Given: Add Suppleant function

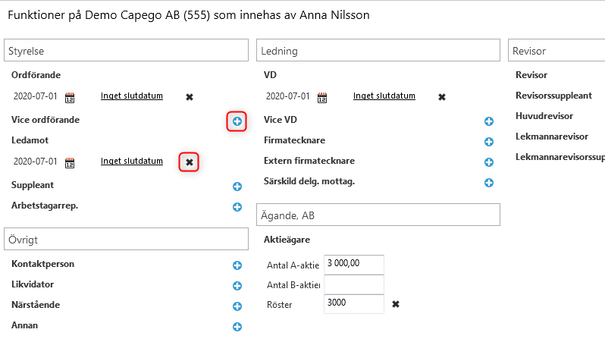Looking at the screenshot, I should pyautogui.click(x=237, y=187).
